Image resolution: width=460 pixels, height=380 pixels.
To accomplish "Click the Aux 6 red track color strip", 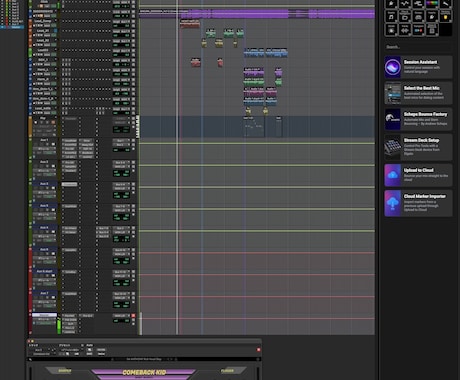I will click(x=30, y=257).
